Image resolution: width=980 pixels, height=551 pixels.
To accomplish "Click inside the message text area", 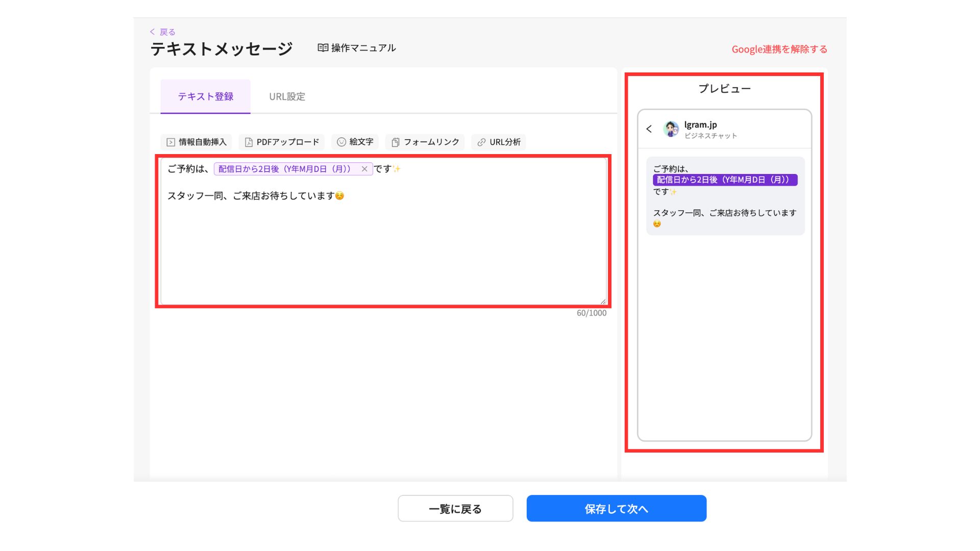I will point(383,245).
